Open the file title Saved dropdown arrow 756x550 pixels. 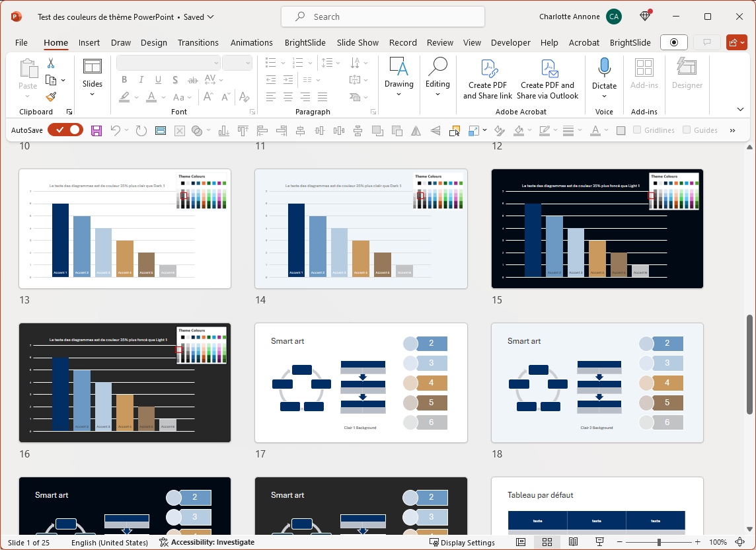(211, 17)
